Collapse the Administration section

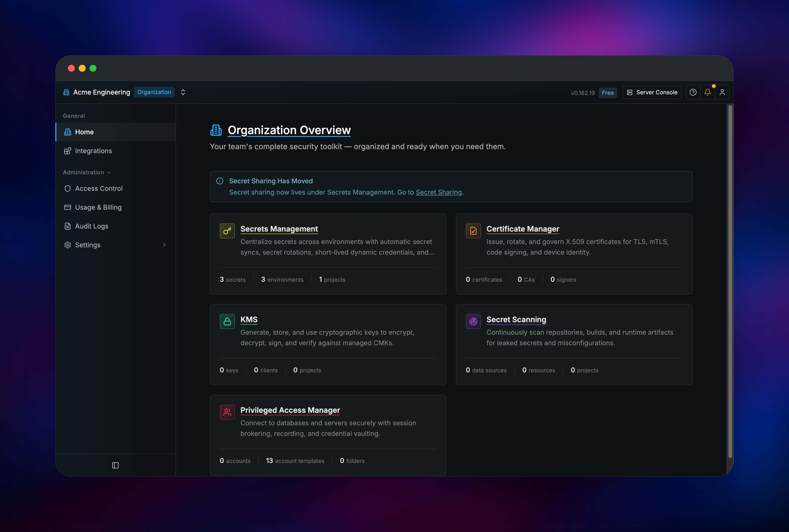[87, 172]
